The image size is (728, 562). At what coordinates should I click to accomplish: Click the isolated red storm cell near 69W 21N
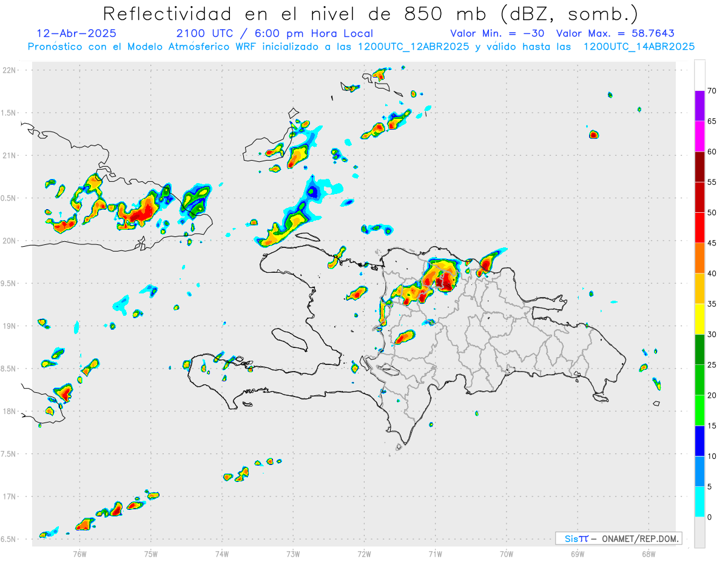click(x=593, y=135)
